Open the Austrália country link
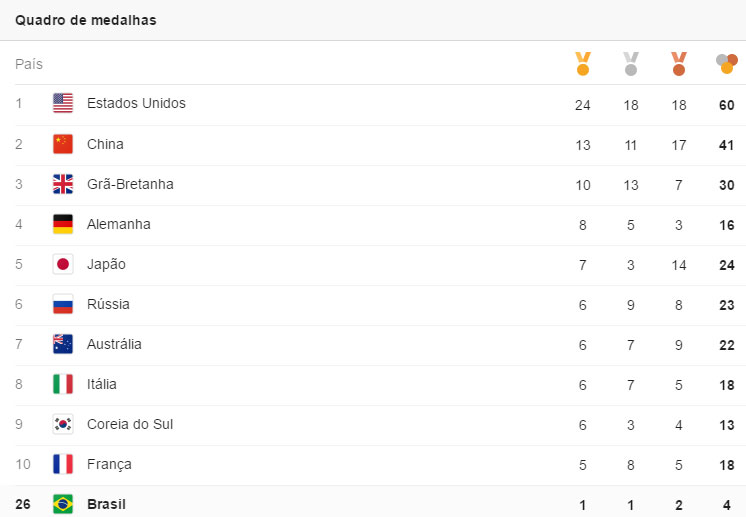746x517 pixels. pos(114,344)
